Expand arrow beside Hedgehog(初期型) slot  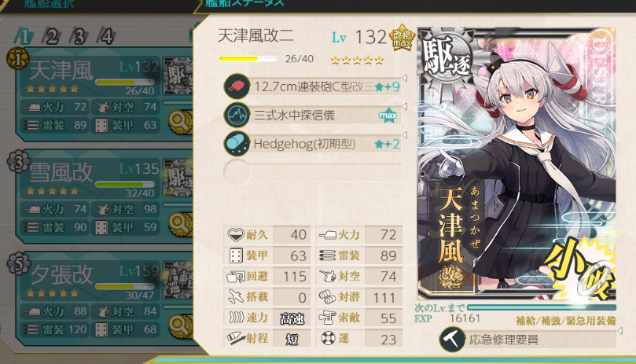(x=404, y=134)
